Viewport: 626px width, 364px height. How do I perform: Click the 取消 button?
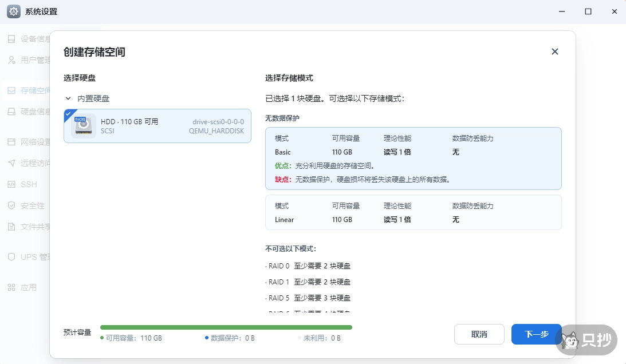tap(479, 334)
